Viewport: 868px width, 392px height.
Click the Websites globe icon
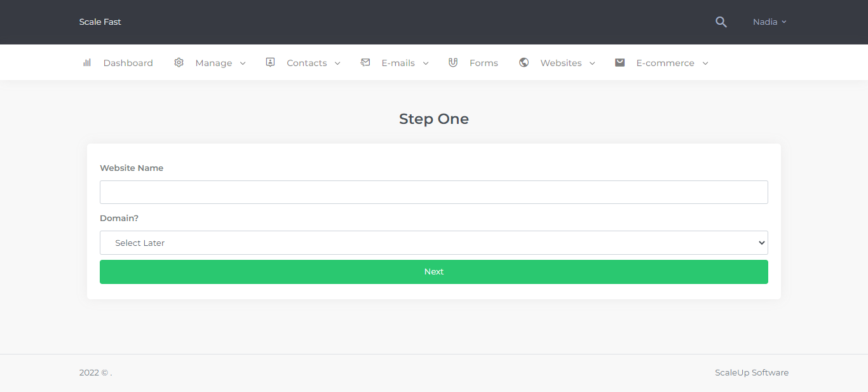pyautogui.click(x=524, y=62)
